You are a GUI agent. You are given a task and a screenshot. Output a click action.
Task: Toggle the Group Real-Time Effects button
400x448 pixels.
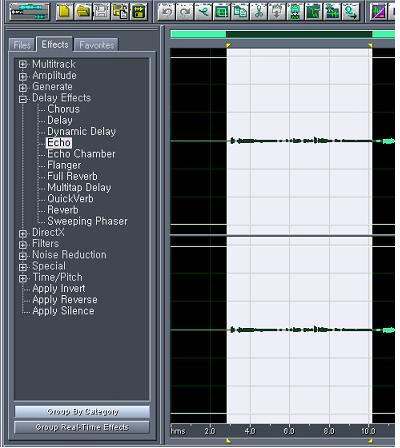click(x=82, y=427)
